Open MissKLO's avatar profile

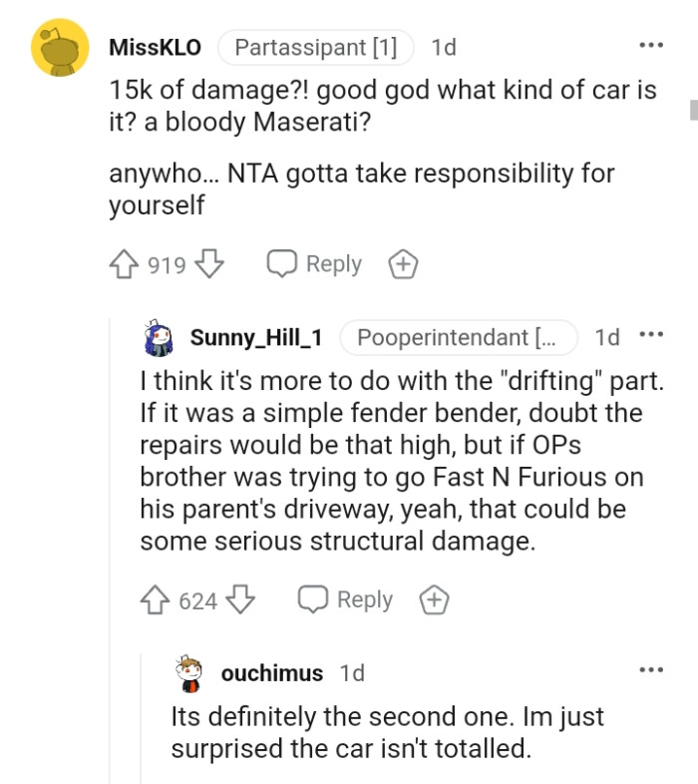(x=61, y=46)
